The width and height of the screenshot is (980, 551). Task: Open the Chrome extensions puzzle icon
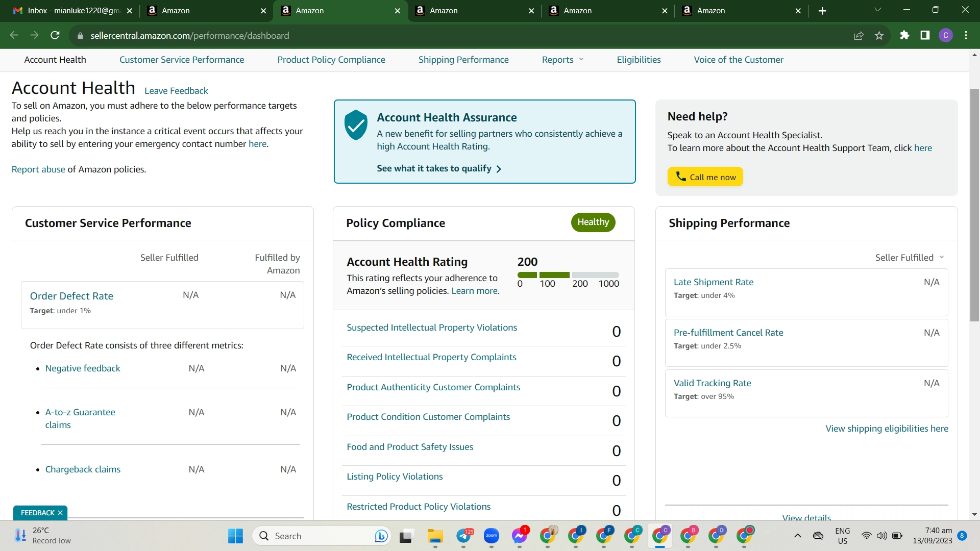(x=904, y=35)
